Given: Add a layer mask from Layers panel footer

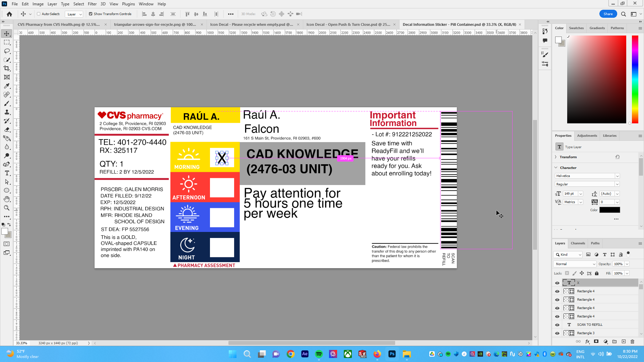Looking at the screenshot, I should click(596, 342).
